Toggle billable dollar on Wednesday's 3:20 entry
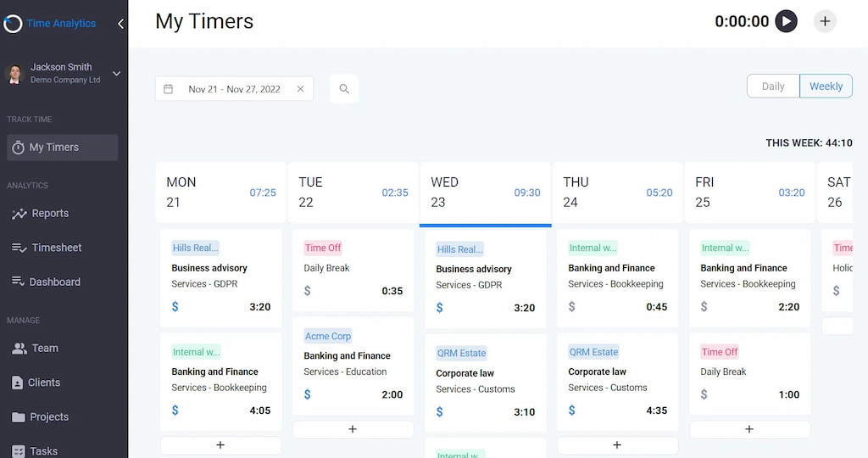The image size is (868, 458). 440,307
